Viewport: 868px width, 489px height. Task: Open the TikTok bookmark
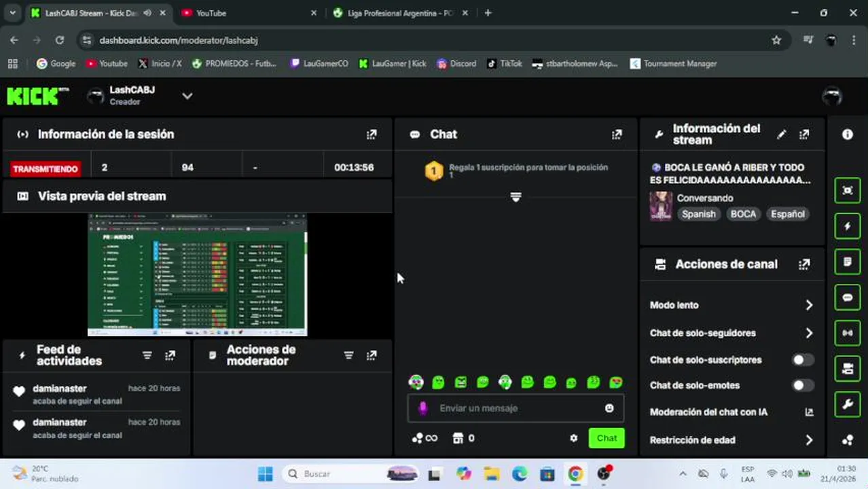pyautogui.click(x=504, y=63)
